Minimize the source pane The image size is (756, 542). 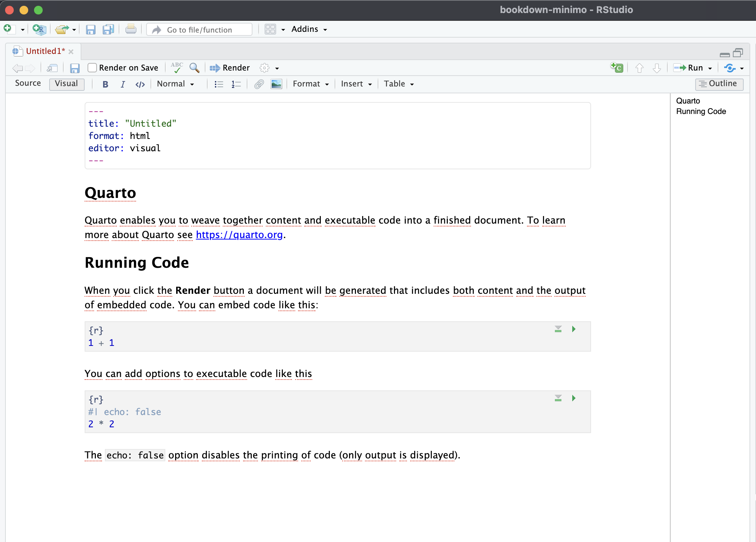725,54
